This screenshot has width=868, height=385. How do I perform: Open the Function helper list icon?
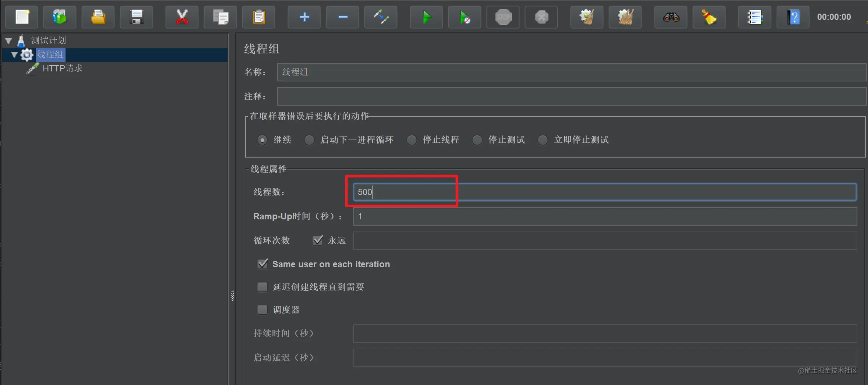(755, 17)
